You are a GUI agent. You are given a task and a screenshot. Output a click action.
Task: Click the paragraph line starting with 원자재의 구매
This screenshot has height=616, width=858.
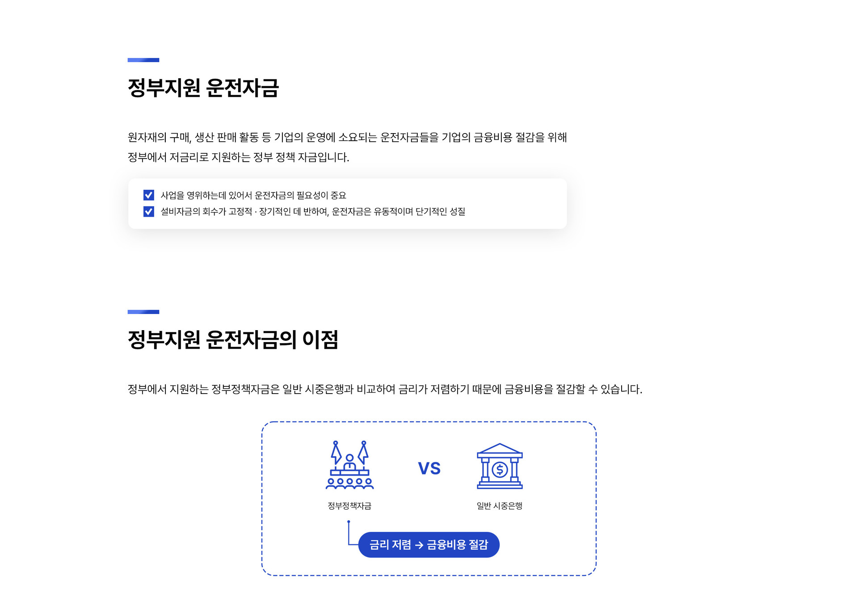pos(347,137)
